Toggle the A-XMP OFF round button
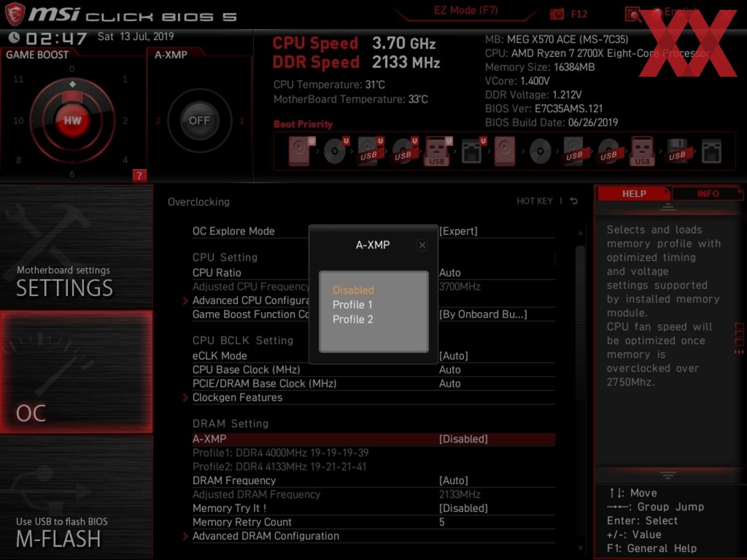The height and width of the screenshot is (560, 747). (x=199, y=120)
